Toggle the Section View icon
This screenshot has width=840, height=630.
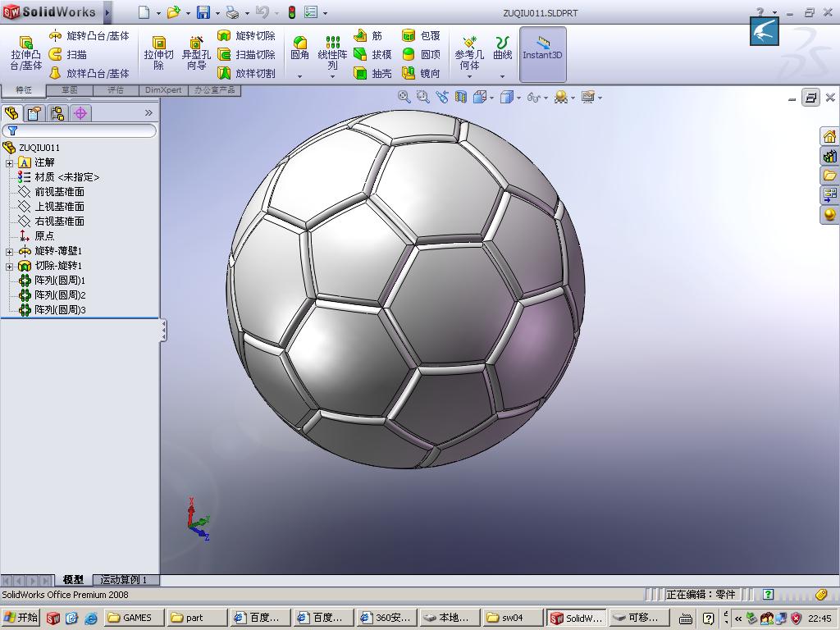click(x=461, y=97)
